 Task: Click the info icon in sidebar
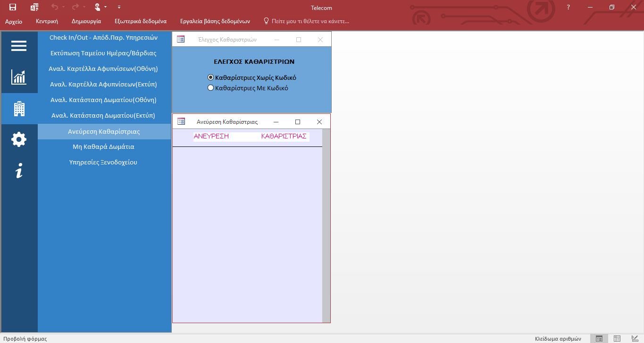[x=19, y=171]
